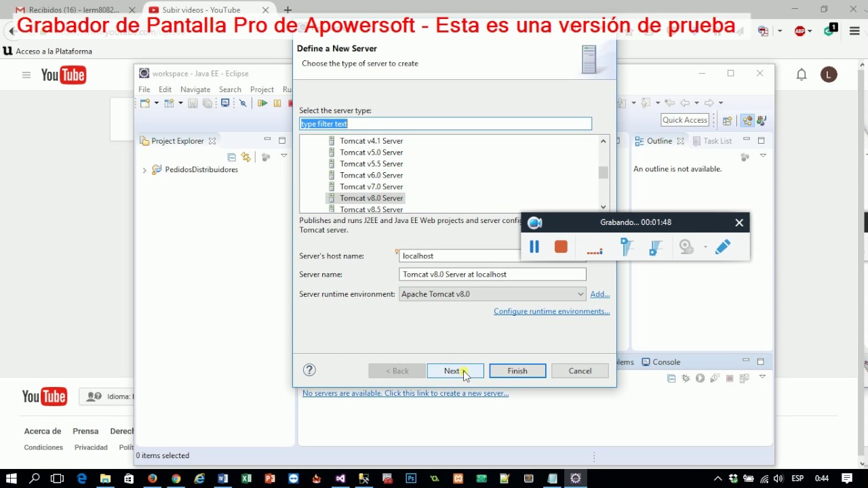Open Eclipse Search menu

click(x=230, y=89)
